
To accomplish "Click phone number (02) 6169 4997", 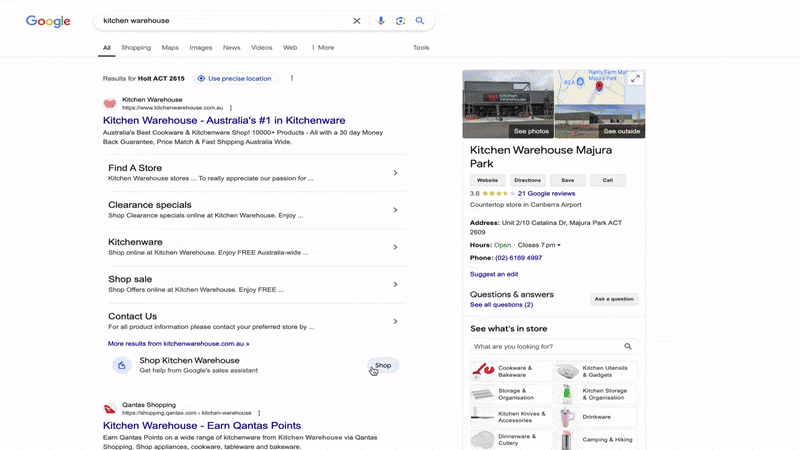I will pos(518,258).
